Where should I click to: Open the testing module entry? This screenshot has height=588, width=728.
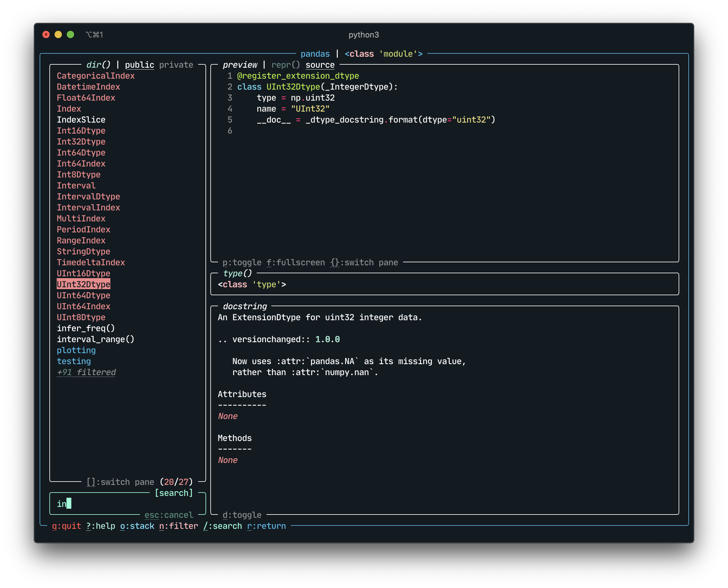74,361
